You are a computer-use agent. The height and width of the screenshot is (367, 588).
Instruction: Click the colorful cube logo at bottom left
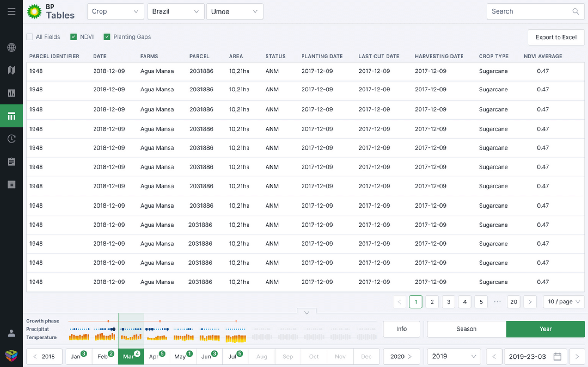[11, 356]
